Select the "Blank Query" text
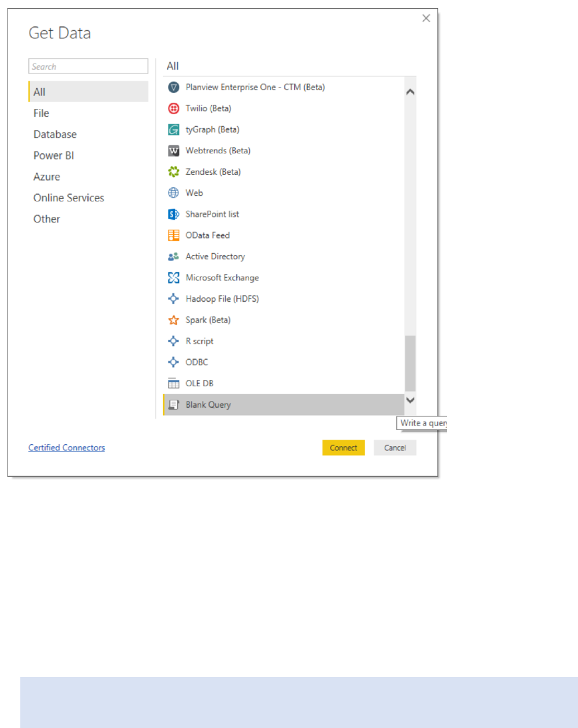 pyautogui.click(x=208, y=405)
